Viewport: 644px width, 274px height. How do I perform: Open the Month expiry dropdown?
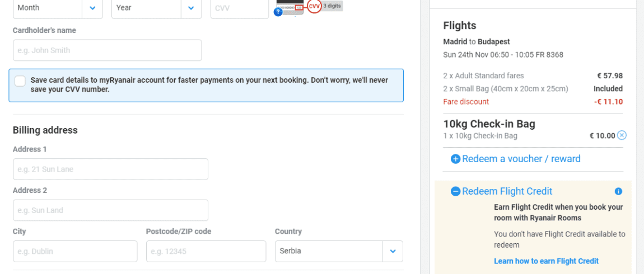(58, 8)
